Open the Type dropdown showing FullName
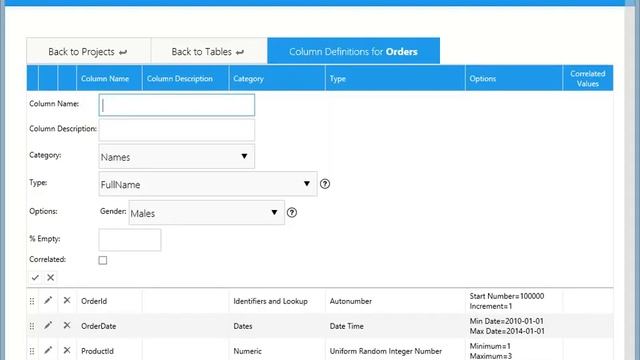This screenshot has width=640, height=360. point(208,184)
